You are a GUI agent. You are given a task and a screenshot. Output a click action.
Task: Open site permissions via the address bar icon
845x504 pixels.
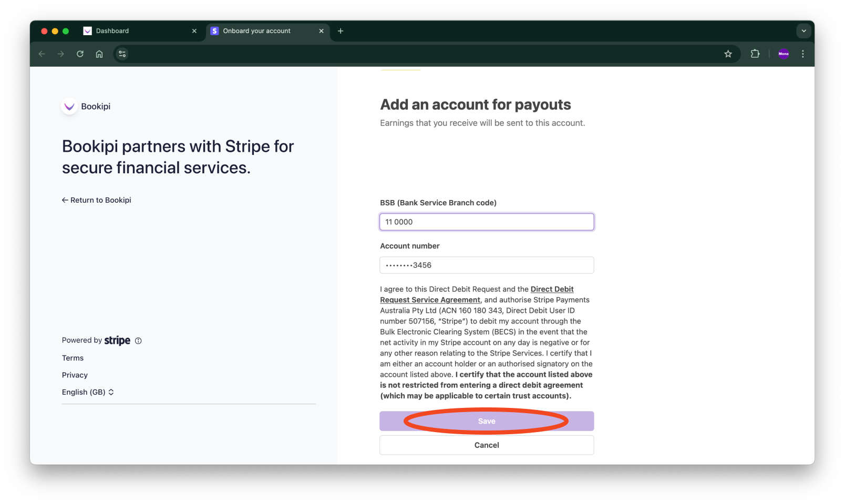click(x=122, y=54)
